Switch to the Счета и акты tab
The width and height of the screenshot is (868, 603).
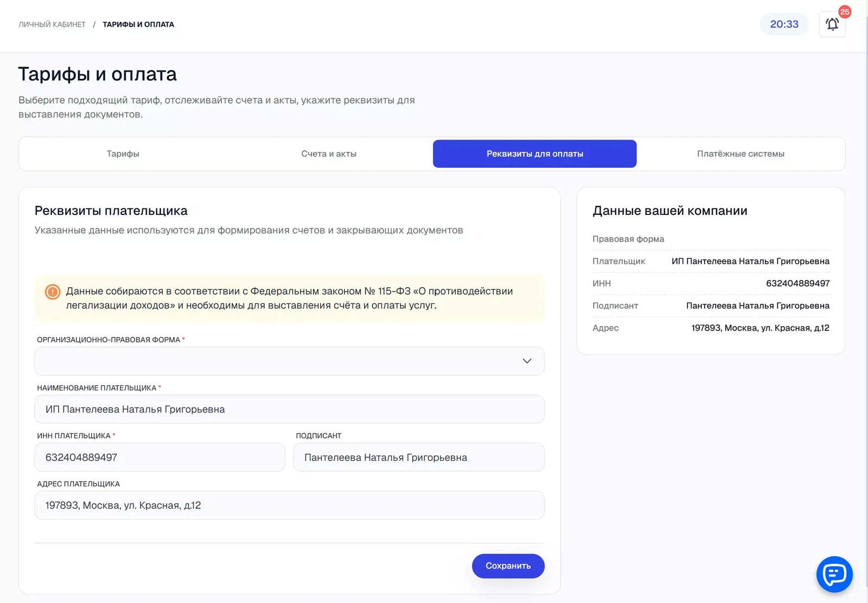329,154
